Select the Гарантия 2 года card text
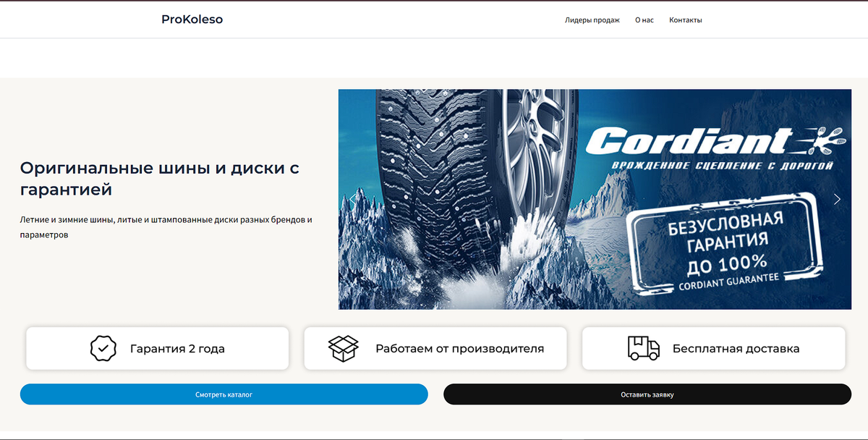This screenshot has height=440, width=868. pyautogui.click(x=177, y=349)
